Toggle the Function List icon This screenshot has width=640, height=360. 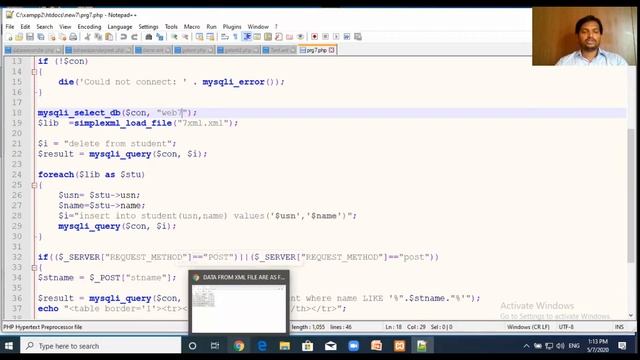[x=279, y=37]
